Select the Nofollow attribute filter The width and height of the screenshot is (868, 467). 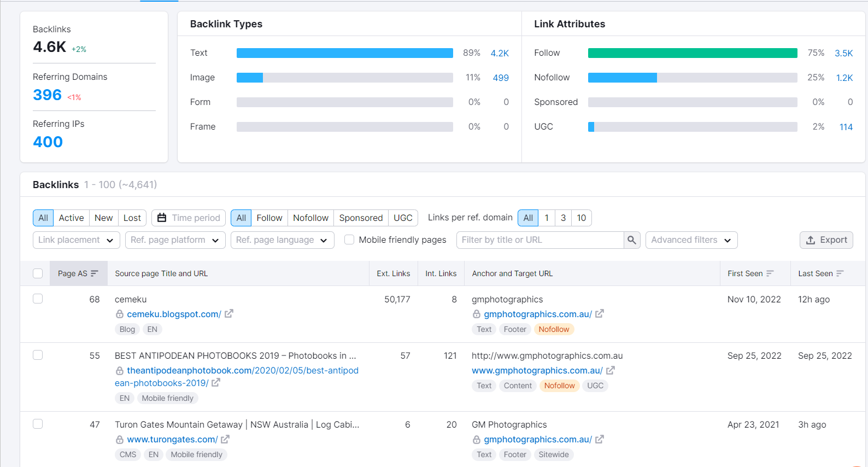pyautogui.click(x=311, y=218)
